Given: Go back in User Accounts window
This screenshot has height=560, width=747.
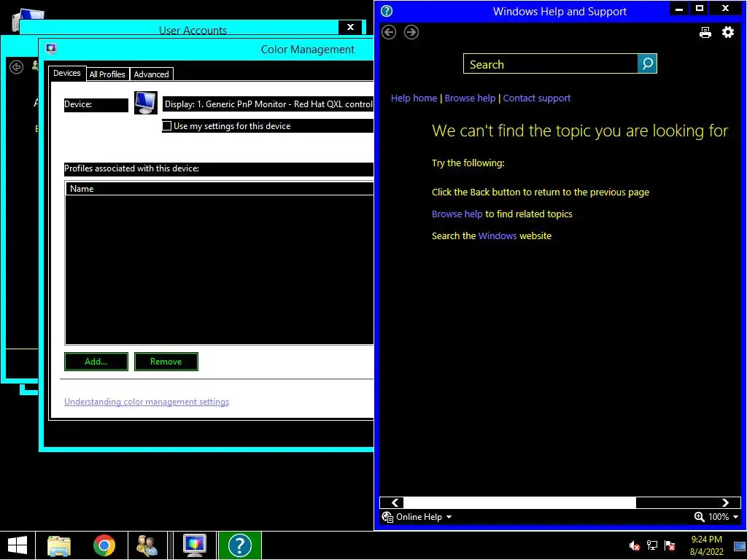Looking at the screenshot, I should coord(17,67).
